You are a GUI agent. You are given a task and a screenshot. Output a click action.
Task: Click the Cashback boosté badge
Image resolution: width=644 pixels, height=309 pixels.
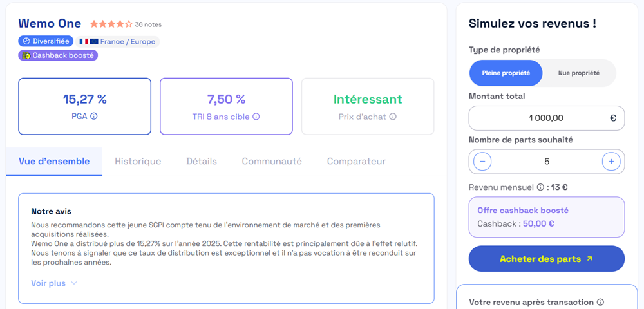tap(58, 55)
